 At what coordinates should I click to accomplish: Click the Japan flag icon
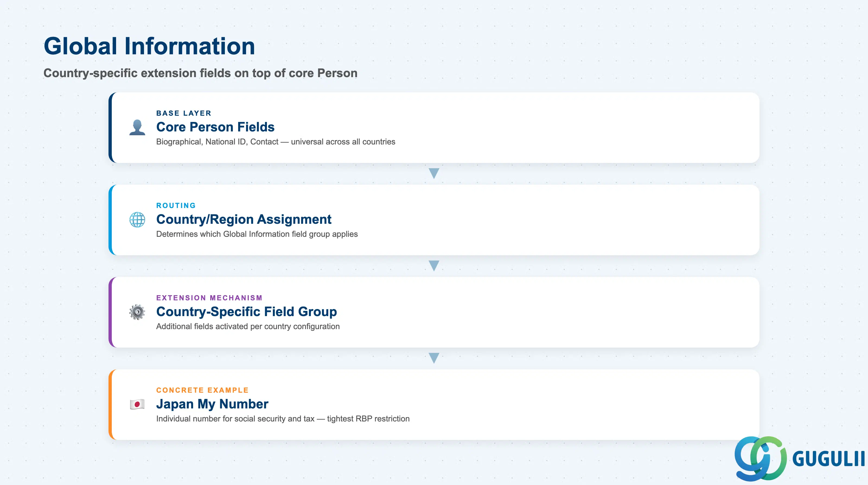(137, 404)
